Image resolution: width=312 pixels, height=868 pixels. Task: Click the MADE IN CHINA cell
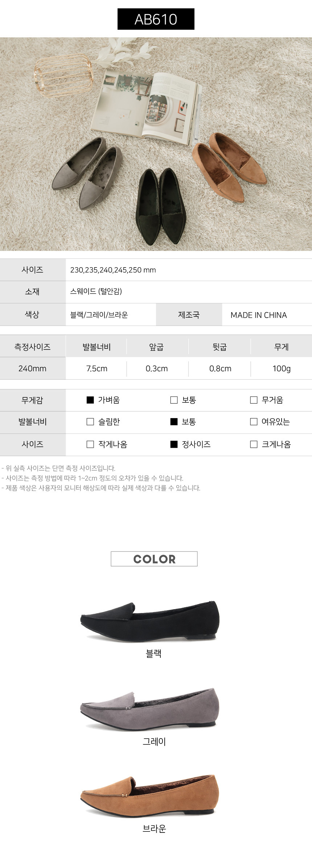tap(259, 315)
